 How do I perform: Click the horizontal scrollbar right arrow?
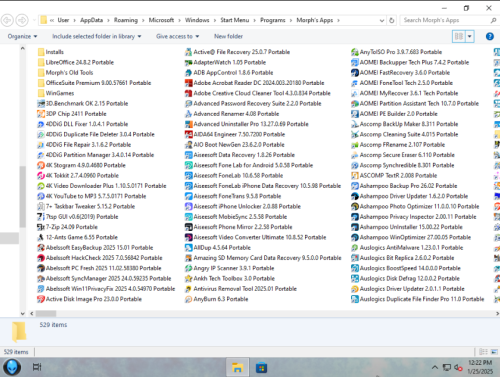497,314
